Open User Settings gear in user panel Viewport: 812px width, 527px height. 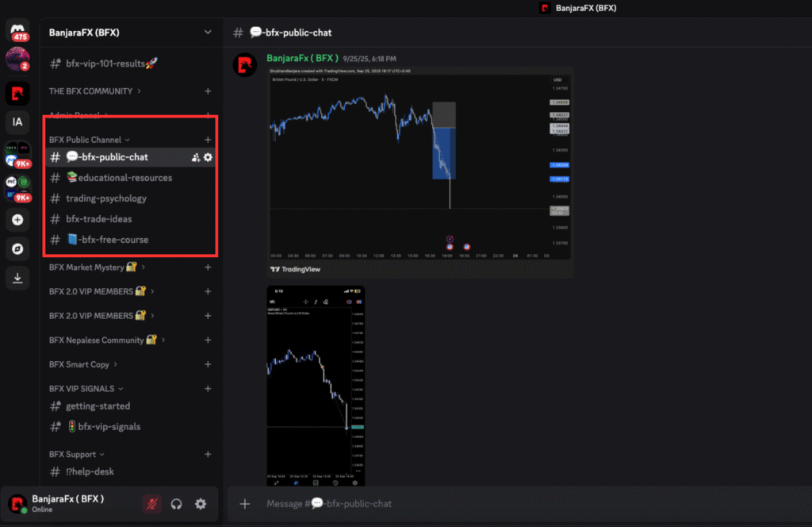point(201,504)
